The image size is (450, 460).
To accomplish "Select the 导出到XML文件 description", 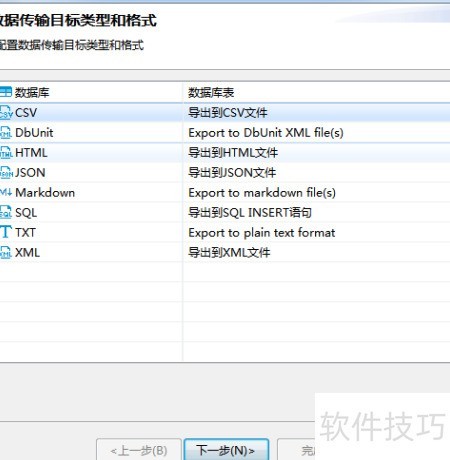I will tap(229, 252).
